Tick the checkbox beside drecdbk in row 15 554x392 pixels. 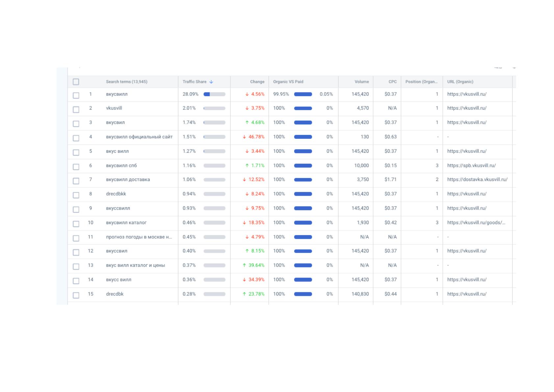[x=76, y=295]
